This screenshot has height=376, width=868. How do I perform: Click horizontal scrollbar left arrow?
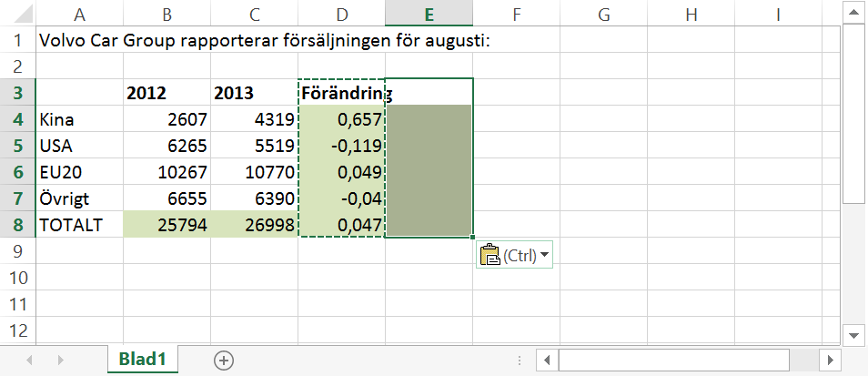(547, 361)
